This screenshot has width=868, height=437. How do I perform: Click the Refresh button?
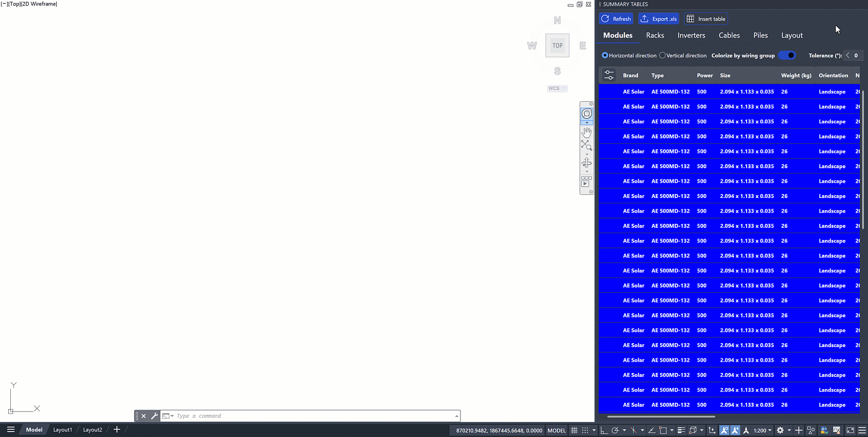point(616,19)
